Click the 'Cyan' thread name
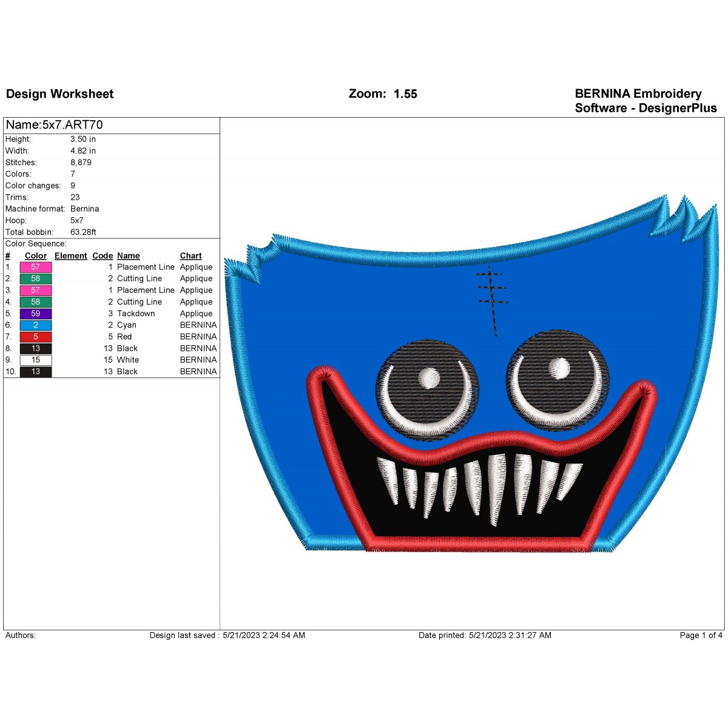 coord(127,325)
